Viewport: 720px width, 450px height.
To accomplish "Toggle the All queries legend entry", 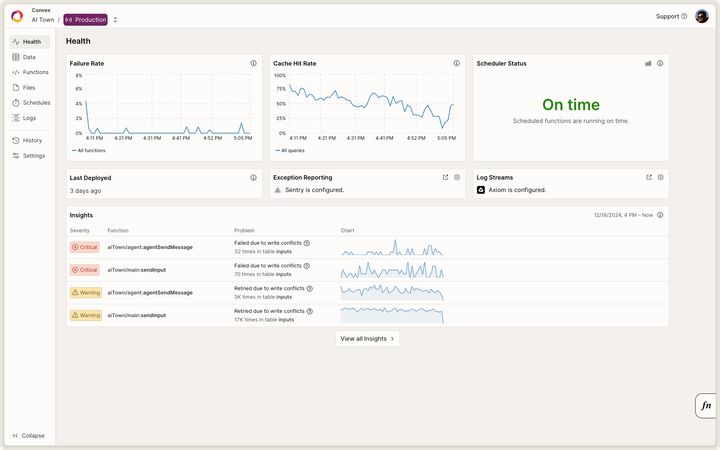I will [290, 151].
